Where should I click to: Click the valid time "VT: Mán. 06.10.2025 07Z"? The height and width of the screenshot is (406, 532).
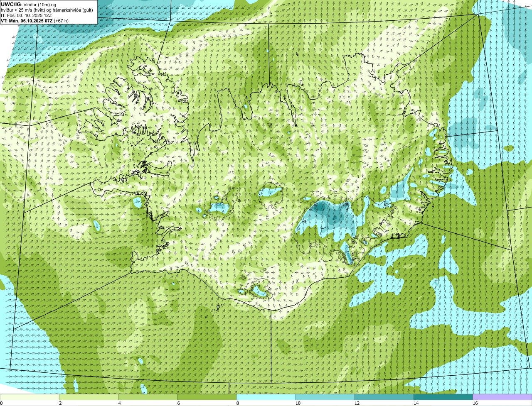pyautogui.click(x=26, y=20)
